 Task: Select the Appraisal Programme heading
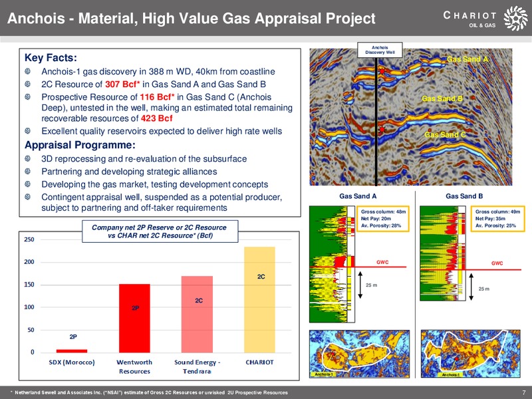80,145
